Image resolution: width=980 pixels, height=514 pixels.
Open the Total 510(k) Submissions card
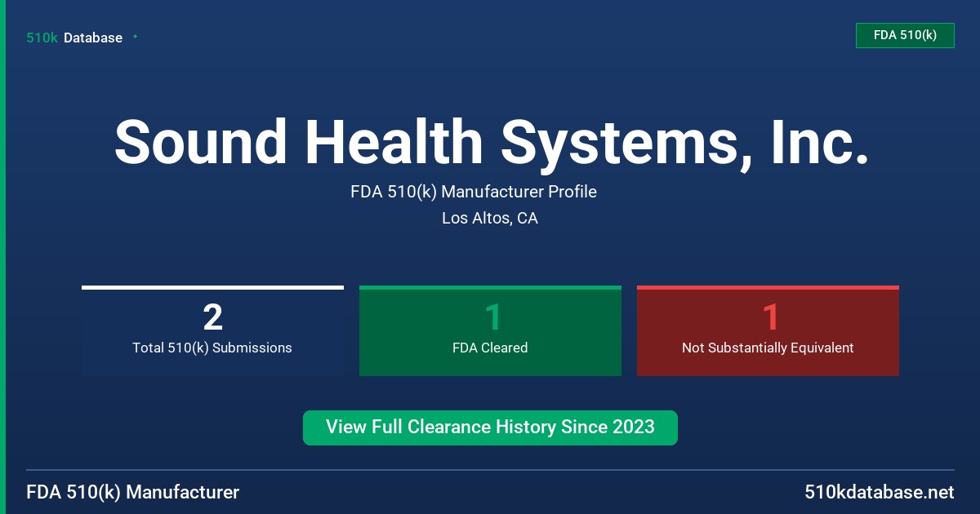pos(212,331)
